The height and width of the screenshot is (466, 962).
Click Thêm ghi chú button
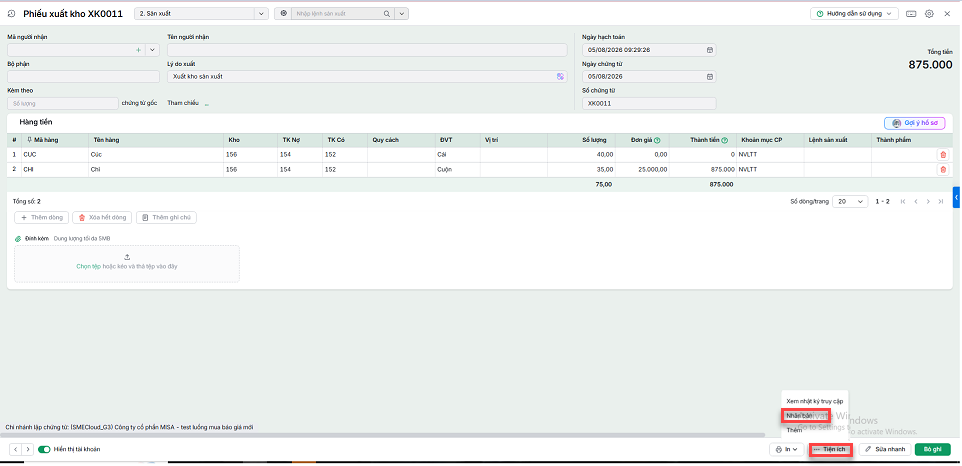(x=166, y=218)
